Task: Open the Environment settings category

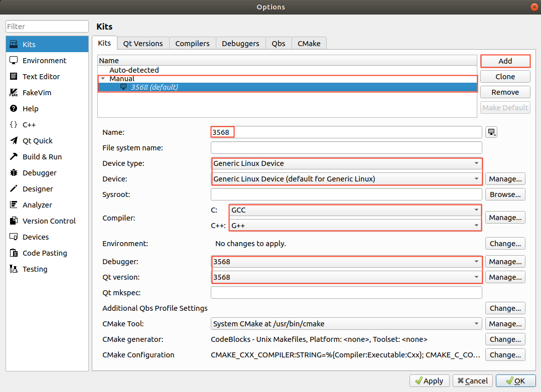Action: [44, 61]
